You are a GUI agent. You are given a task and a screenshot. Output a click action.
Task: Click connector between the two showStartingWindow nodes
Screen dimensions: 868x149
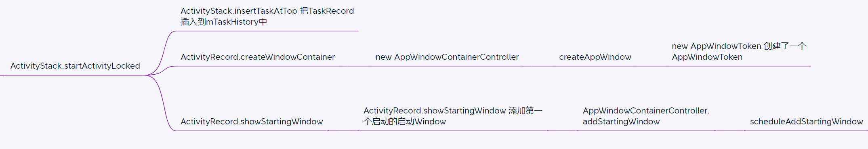click(343, 131)
